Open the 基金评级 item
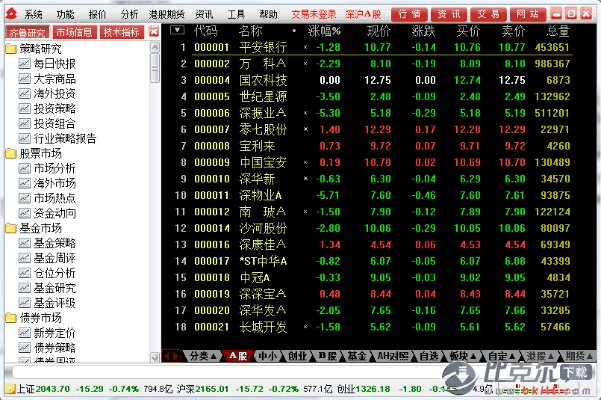 pyautogui.click(x=47, y=303)
